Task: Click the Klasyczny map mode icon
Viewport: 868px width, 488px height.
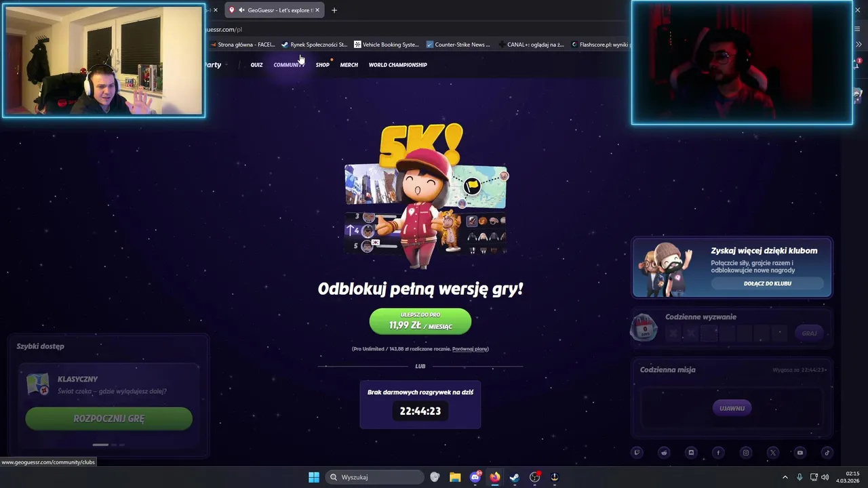Action: pyautogui.click(x=38, y=384)
